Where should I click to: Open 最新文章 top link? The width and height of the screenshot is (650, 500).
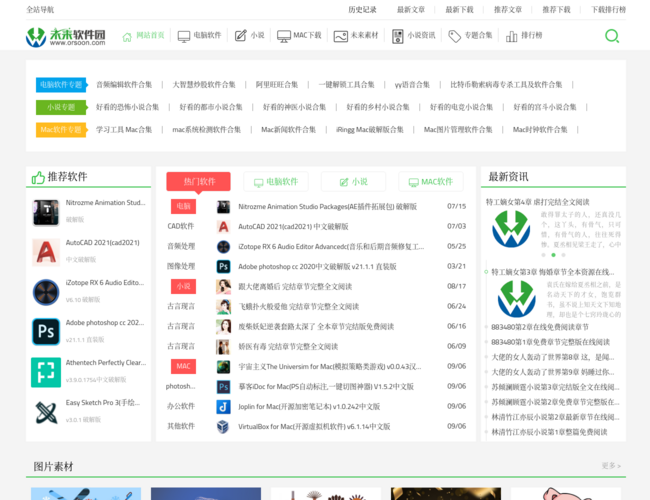[x=411, y=10]
